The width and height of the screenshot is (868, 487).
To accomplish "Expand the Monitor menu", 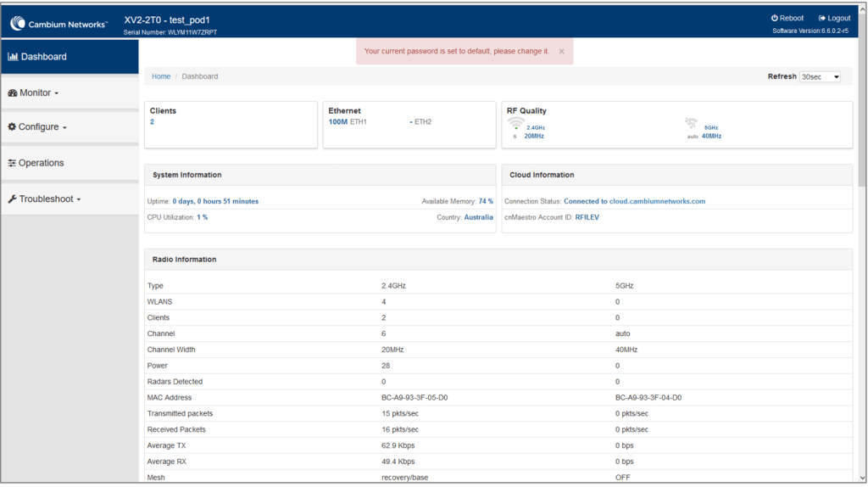I will coord(34,92).
